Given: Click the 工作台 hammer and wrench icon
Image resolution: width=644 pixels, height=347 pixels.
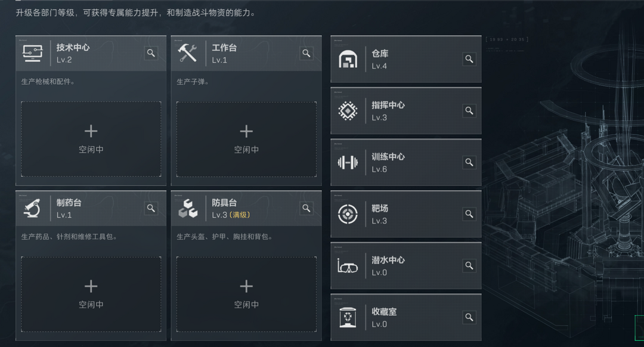Looking at the screenshot, I should click(x=188, y=53).
